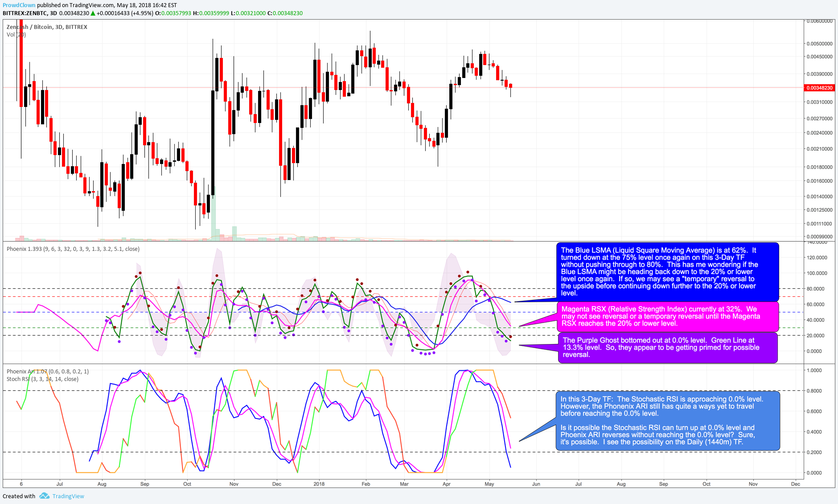This screenshot has width=838, height=504.
Task: Click the 0.6000 Stoch RSI scale label
Action: pyautogui.click(x=814, y=411)
